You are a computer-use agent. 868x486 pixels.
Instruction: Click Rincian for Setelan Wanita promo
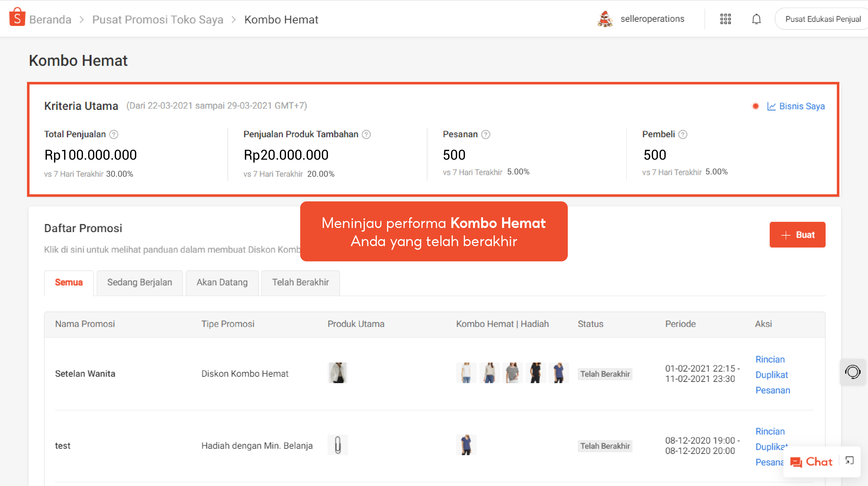pyautogui.click(x=770, y=359)
